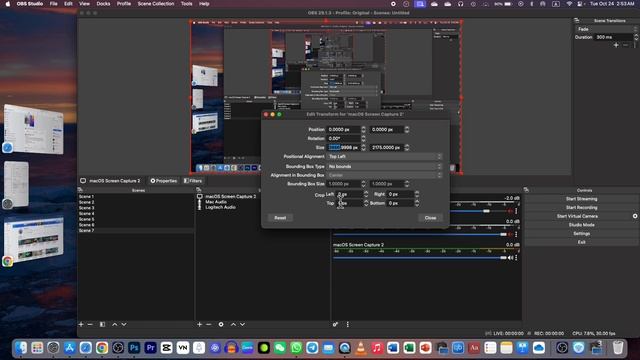Step the transition Duration value
640x360 pixels.
pyautogui.click(x=636, y=37)
